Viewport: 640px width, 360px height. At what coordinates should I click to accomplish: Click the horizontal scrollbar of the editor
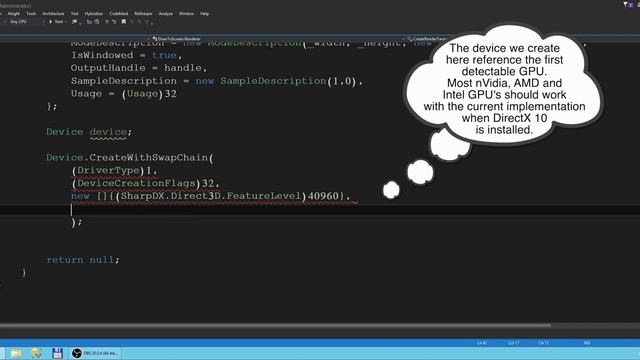coord(275,325)
